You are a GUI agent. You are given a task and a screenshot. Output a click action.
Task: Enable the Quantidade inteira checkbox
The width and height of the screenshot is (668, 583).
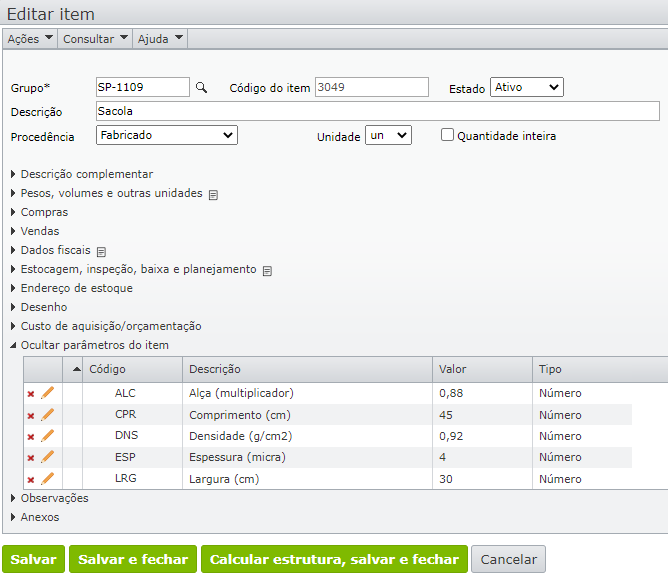[448, 135]
